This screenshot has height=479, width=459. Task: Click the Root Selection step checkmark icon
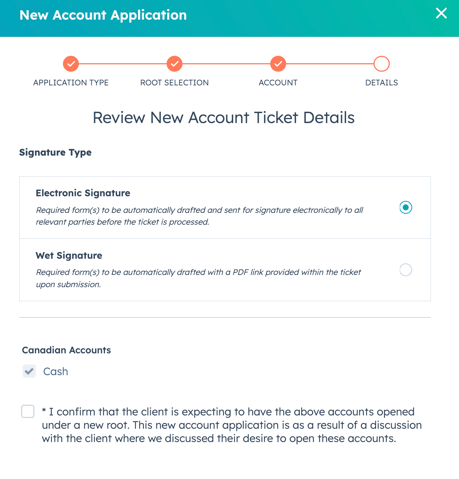pyautogui.click(x=174, y=63)
